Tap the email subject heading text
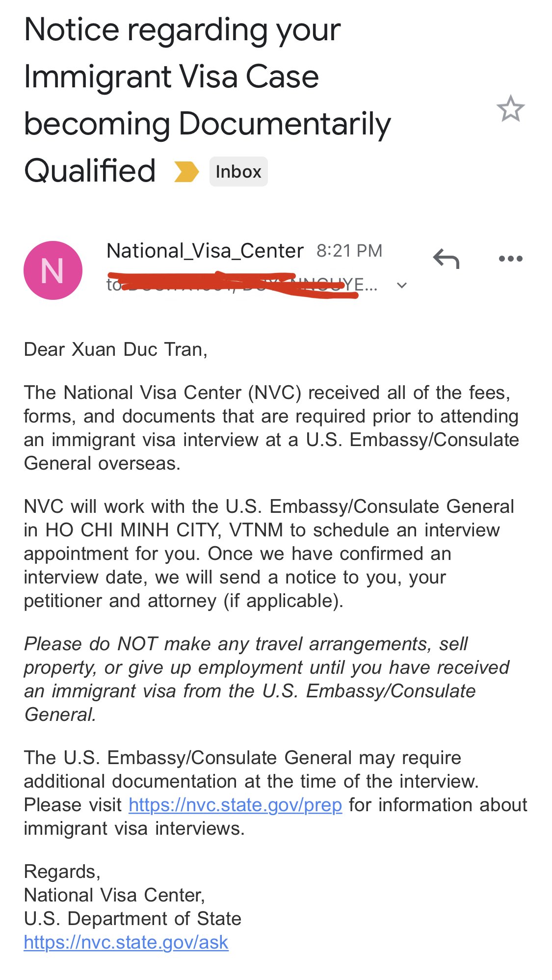This screenshot has width=552, height=980. coord(207,100)
